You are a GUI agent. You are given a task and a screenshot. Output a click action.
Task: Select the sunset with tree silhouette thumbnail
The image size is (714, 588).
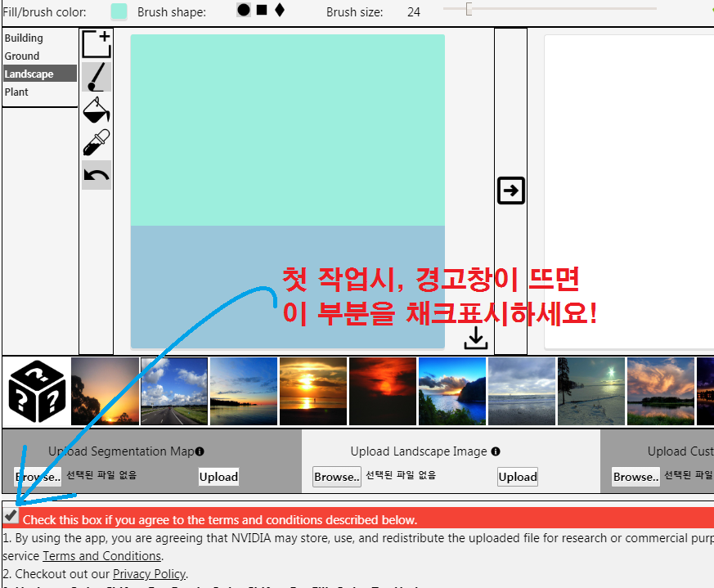pyautogui.click(x=106, y=391)
